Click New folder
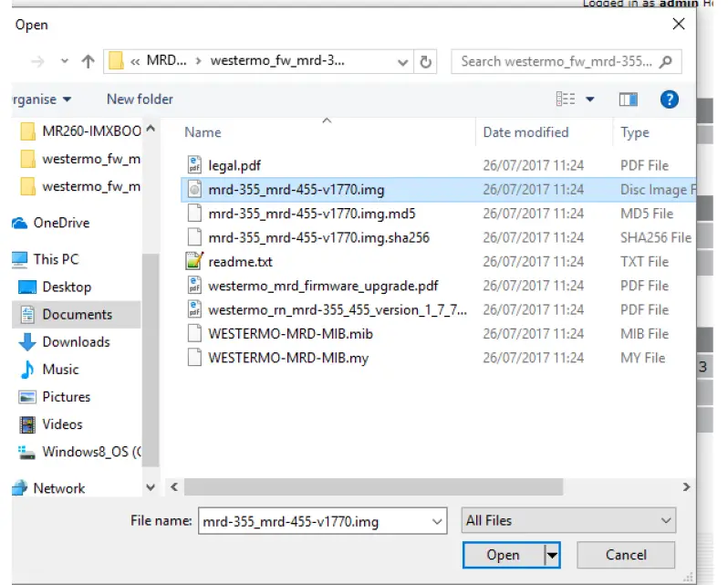 click(140, 99)
